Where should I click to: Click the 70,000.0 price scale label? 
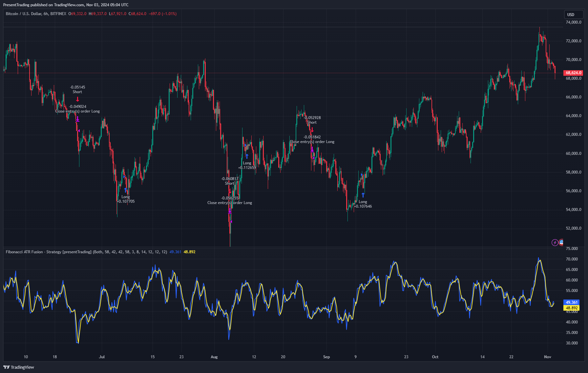[x=574, y=60]
